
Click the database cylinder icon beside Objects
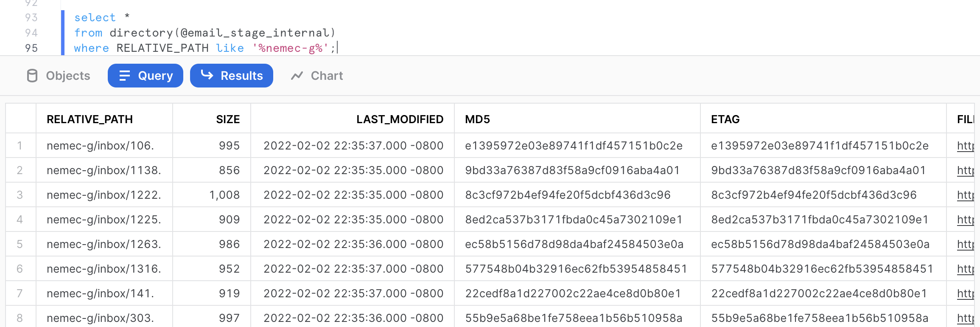click(32, 76)
